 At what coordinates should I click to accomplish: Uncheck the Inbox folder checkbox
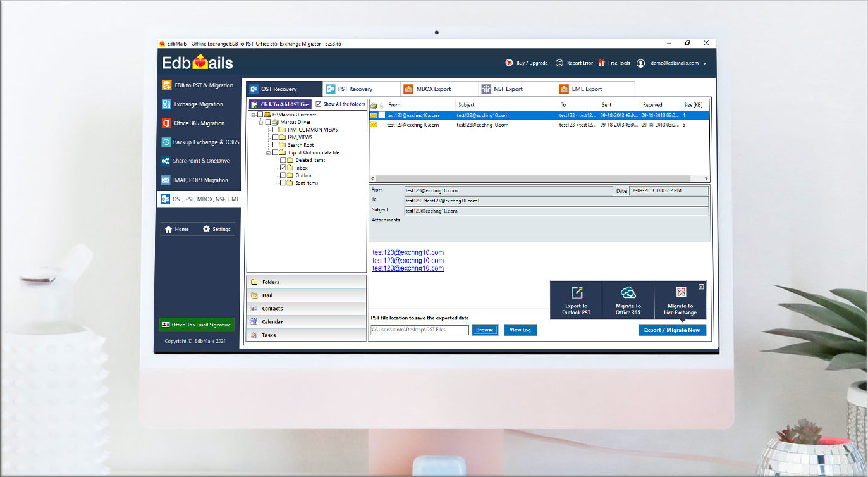[283, 168]
